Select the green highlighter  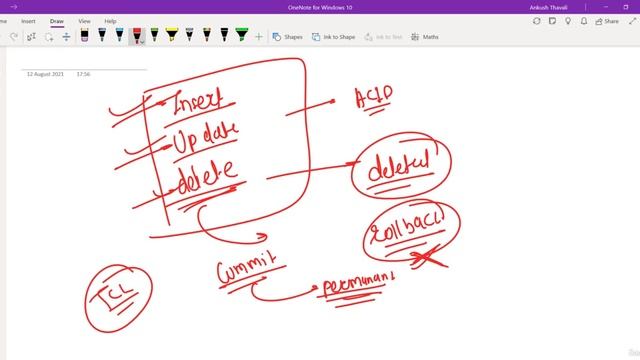[x=242, y=36]
